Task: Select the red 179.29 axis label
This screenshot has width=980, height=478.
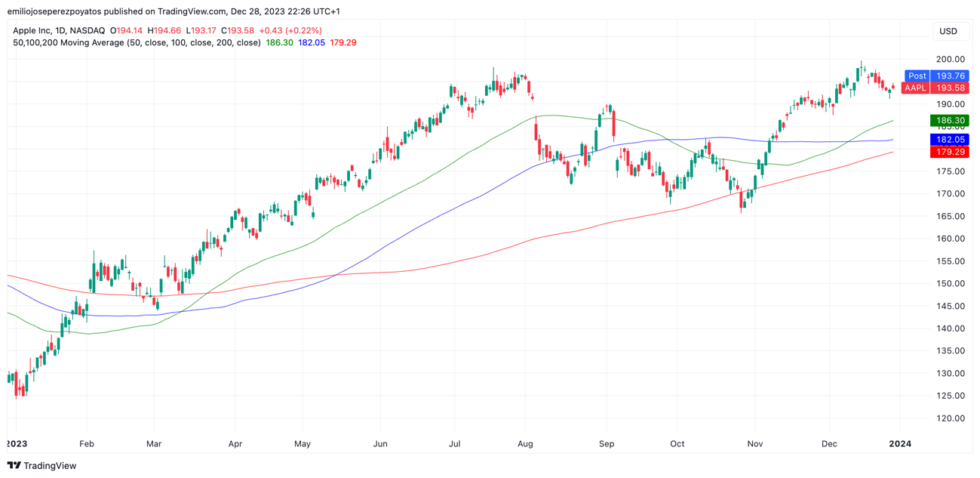Action: pyautogui.click(x=950, y=152)
